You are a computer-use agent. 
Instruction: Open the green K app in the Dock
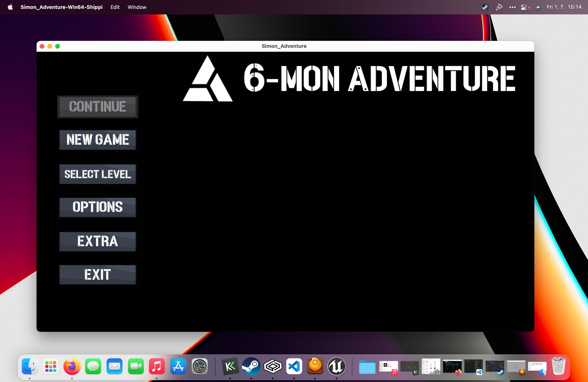point(230,366)
